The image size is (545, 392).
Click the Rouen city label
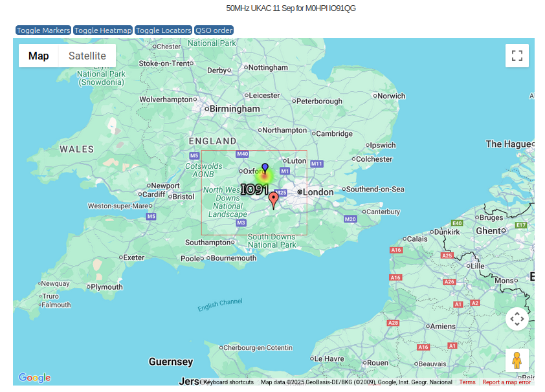(378, 363)
